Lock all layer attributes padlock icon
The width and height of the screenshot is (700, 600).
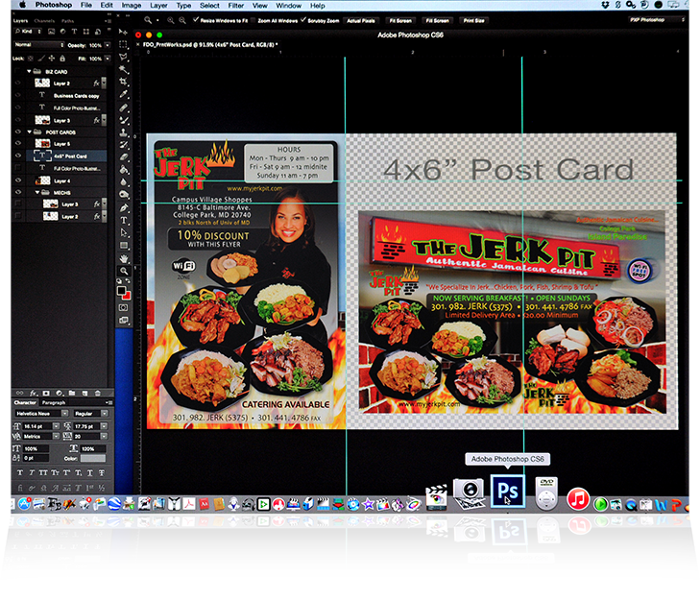click(x=62, y=59)
